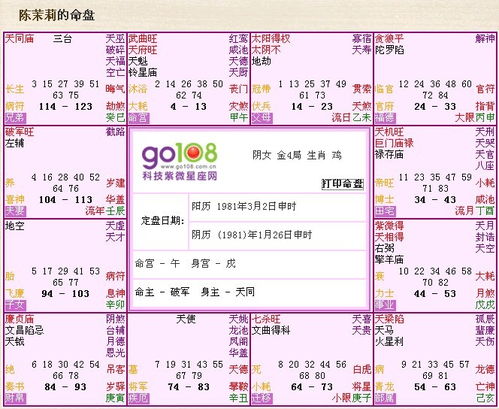Click the 打印命盘 print chart button

pos(342,184)
